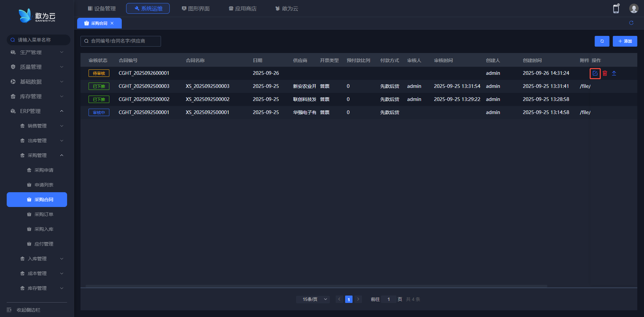Click the upload arrow icon in first row
The height and width of the screenshot is (317, 644).
tap(614, 73)
